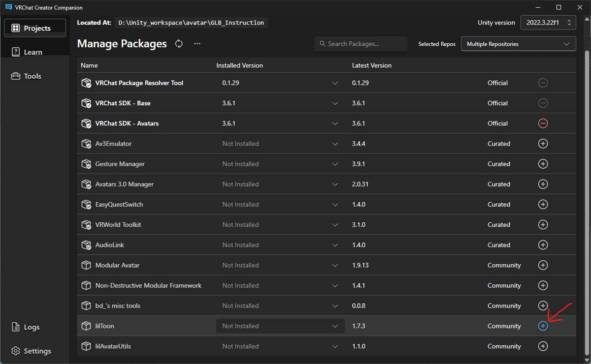Select the Non-Destructive Modular Framework package name
591x364 pixels.
pos(148,285)
